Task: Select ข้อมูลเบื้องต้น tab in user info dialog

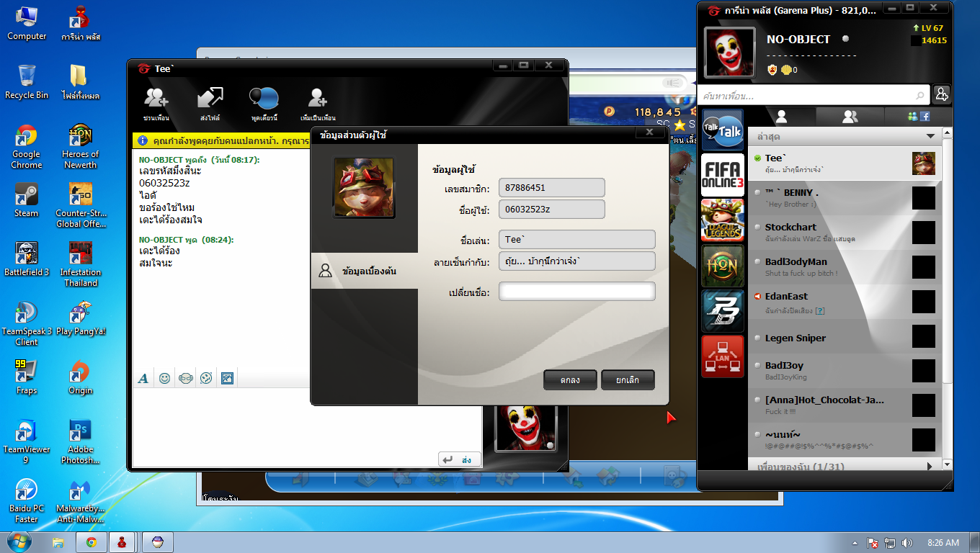Action: click(364, 271)
